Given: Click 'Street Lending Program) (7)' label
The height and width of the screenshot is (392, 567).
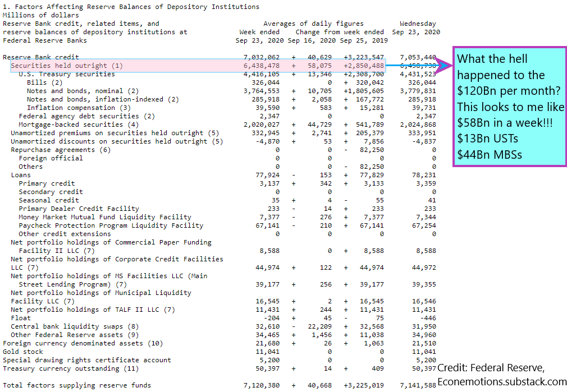Looking at the screenshot, I should pos(72,284).
